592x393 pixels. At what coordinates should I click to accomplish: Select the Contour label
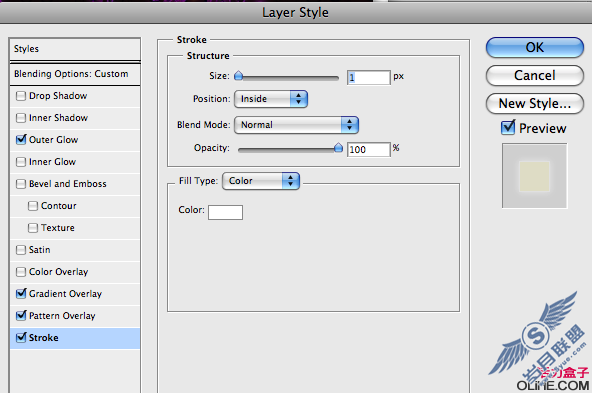[59, 206]
